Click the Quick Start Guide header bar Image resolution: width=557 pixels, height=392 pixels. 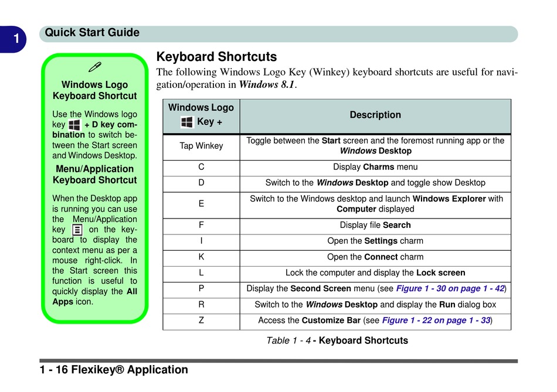[278, 34]
